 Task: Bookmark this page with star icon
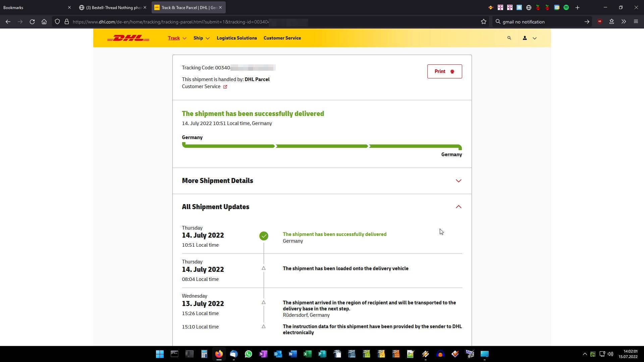tap(483, 22)
